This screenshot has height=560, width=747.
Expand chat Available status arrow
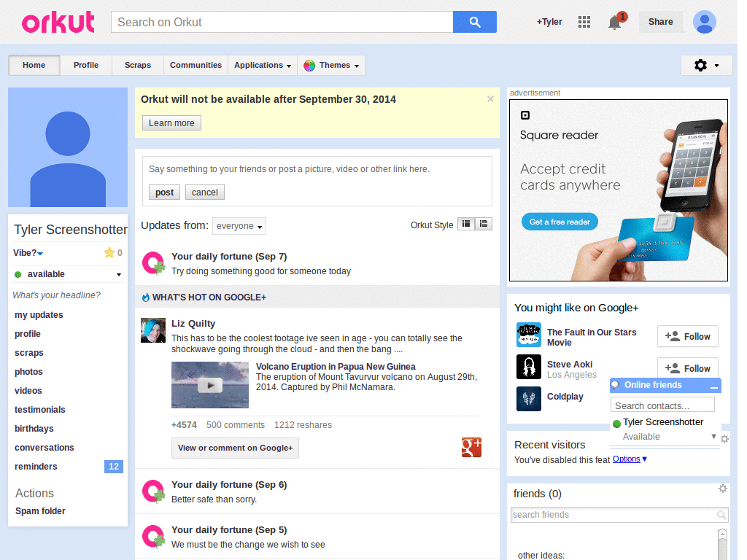713,436
